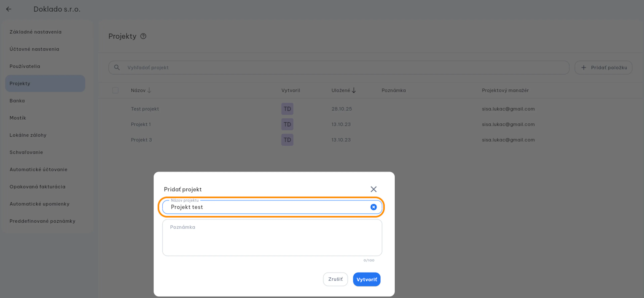Click TD avatar in Projekt 1 row

[287, 124]
